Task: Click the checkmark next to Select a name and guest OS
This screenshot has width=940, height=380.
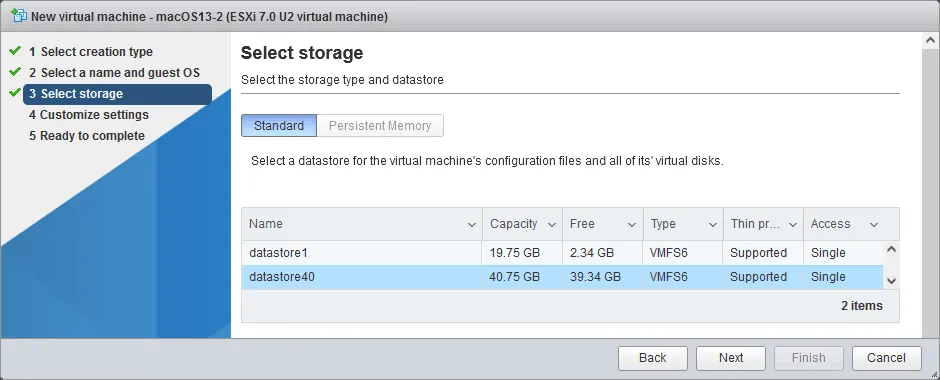Action: tap(15, 72)
